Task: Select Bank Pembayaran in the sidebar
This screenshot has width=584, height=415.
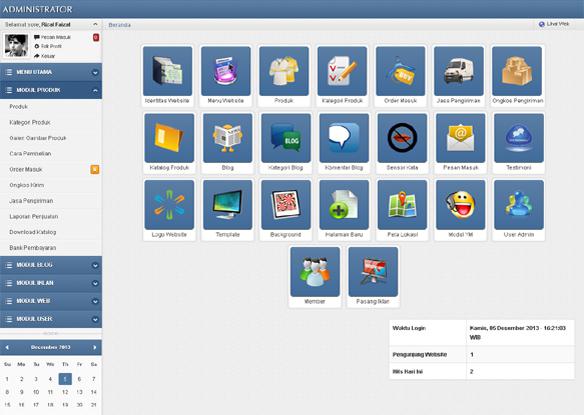Action: click(x=32, y=248)
